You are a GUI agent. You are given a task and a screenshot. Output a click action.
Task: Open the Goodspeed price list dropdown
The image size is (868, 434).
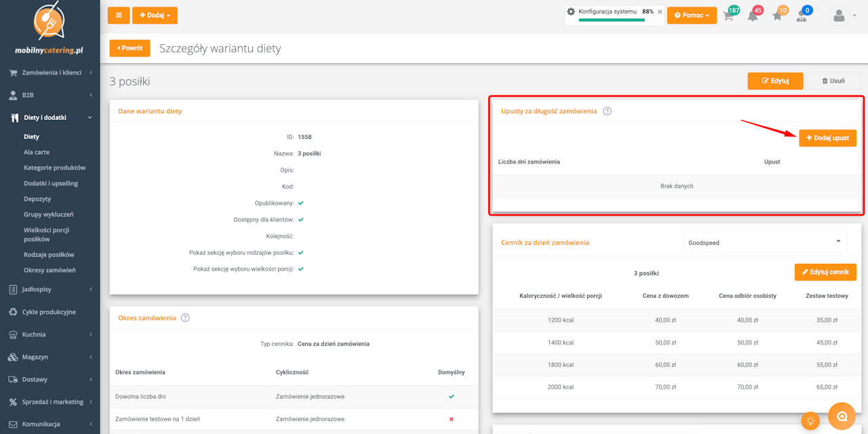(x=765, y=242)
